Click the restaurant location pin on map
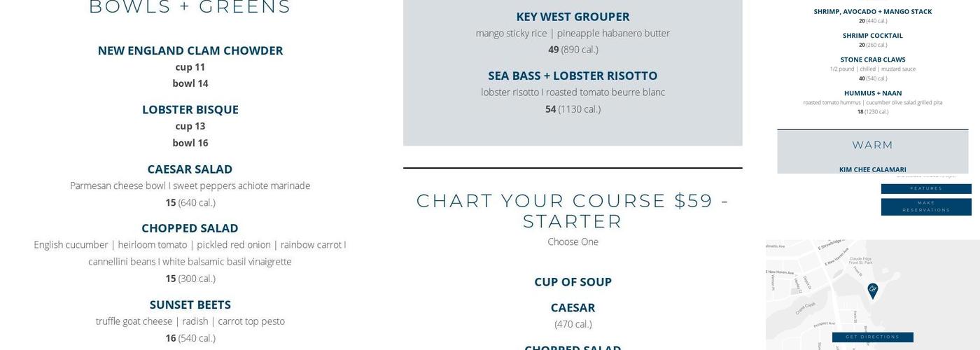This screenshot has width=980, height=350. (x=872, y=290)
